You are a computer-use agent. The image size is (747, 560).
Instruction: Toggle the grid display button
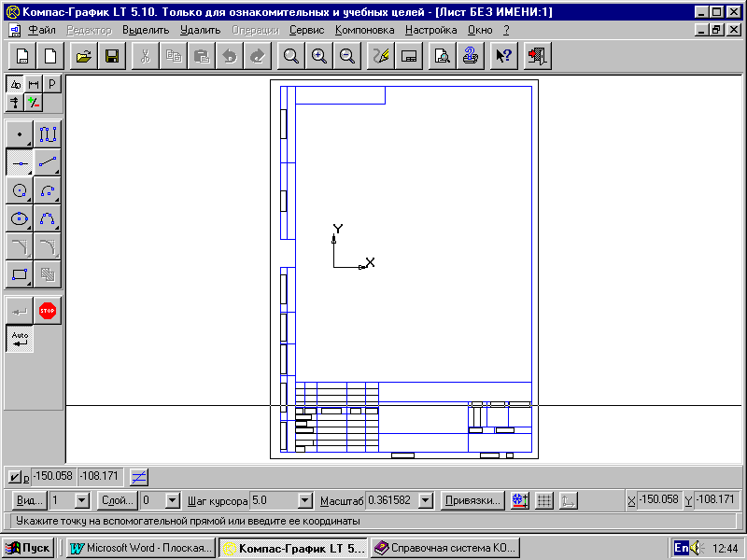544,500
